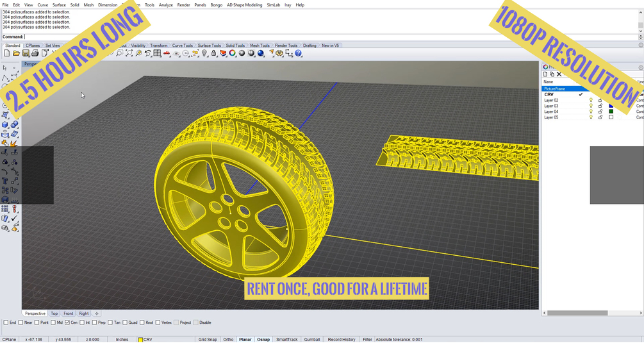This screenshot has height=343, width=644.
Task: Click the Options gear icon in toolbar
Action: coord(279,53)
